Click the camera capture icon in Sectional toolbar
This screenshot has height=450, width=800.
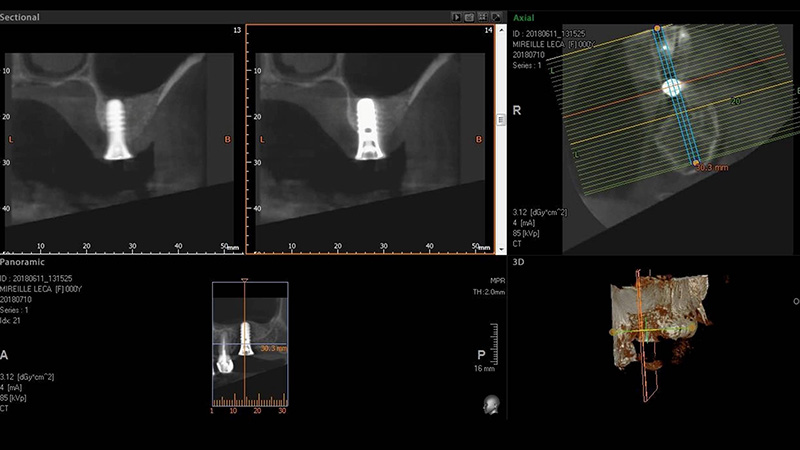[469, 17]
